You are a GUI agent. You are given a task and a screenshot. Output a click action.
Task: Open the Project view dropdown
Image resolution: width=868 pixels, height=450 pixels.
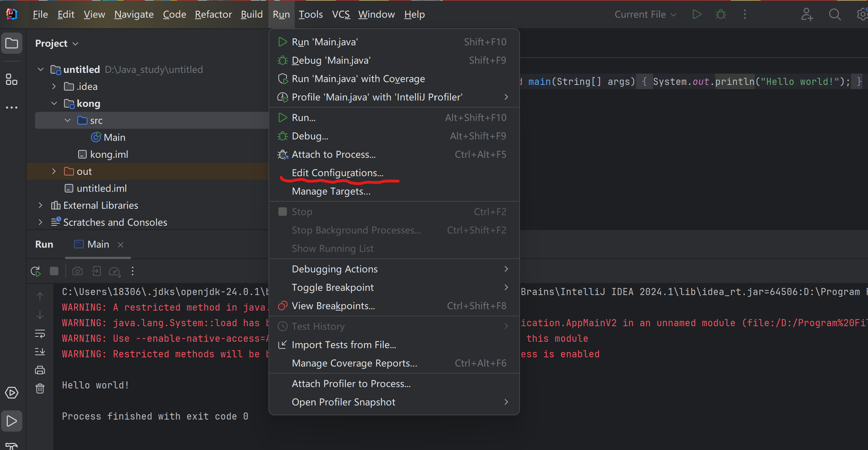coord(57,44)
